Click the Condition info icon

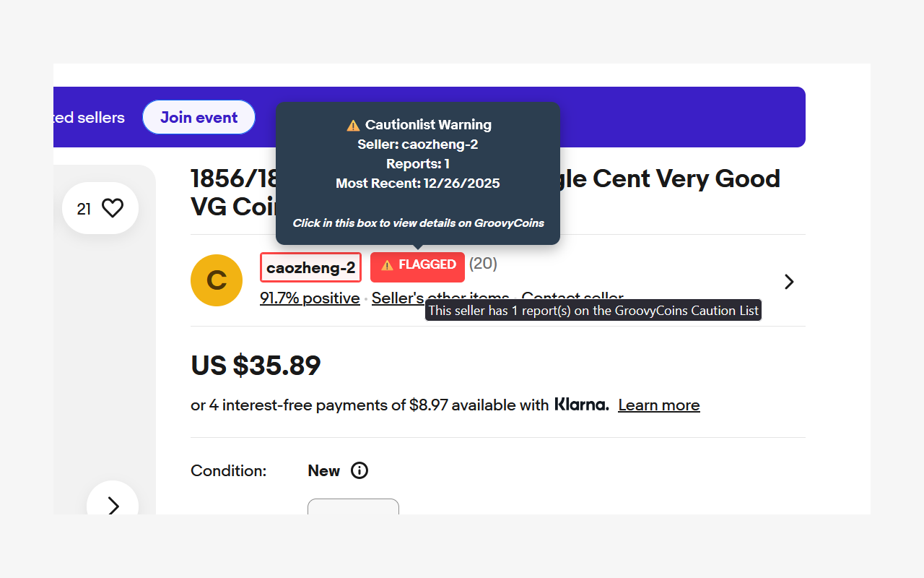point(359,471)
